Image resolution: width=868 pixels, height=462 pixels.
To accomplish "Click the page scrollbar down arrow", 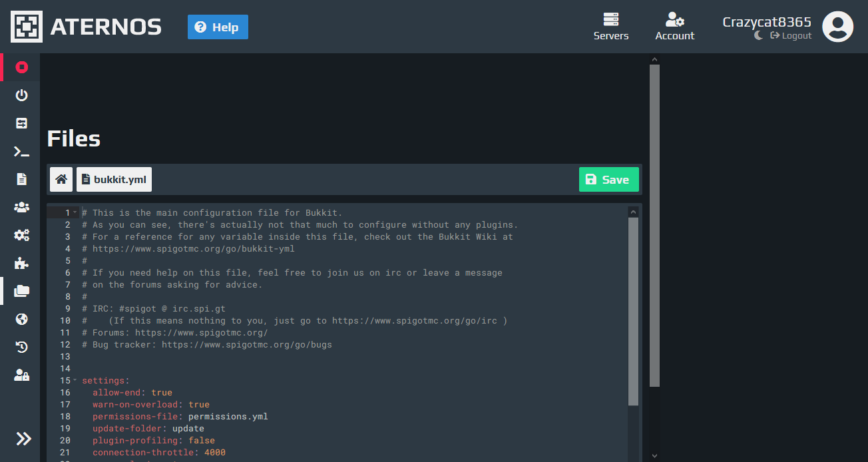I will (x=654, y=455).
